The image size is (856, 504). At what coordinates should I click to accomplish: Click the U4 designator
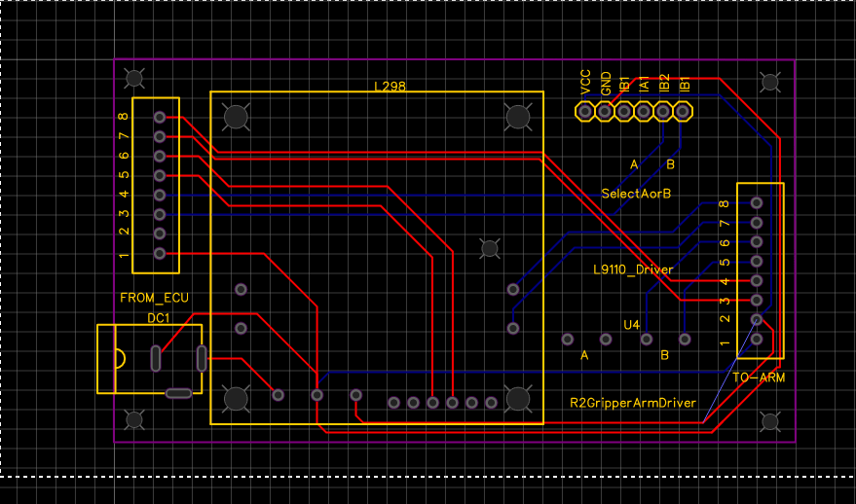631,324
